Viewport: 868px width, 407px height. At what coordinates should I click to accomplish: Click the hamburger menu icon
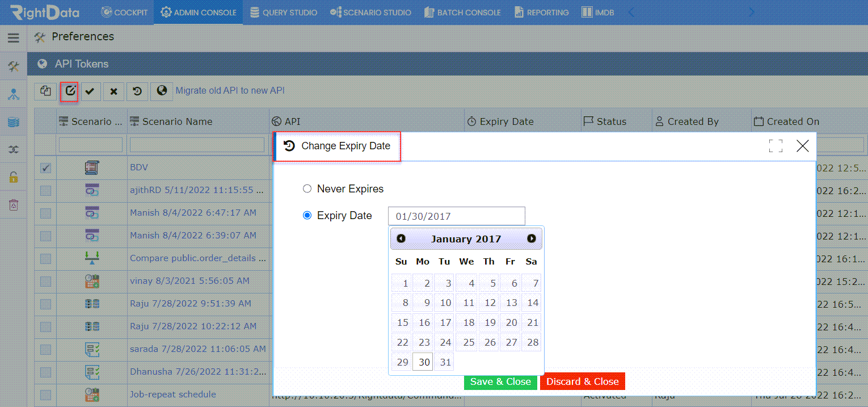pos(14,38)
